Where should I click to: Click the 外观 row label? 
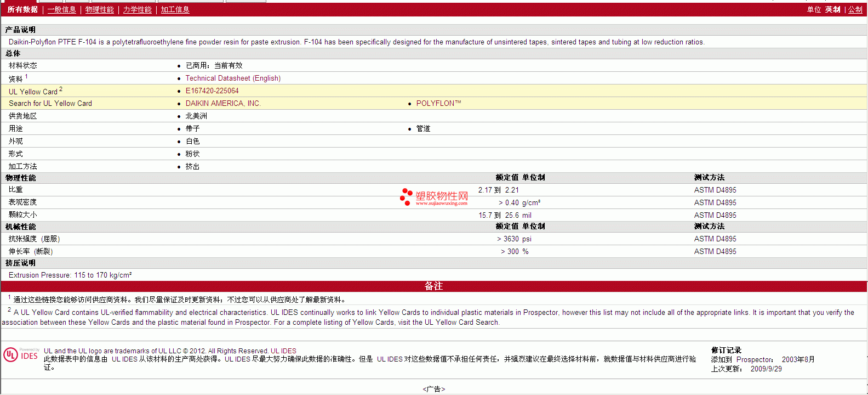(16, 142)
